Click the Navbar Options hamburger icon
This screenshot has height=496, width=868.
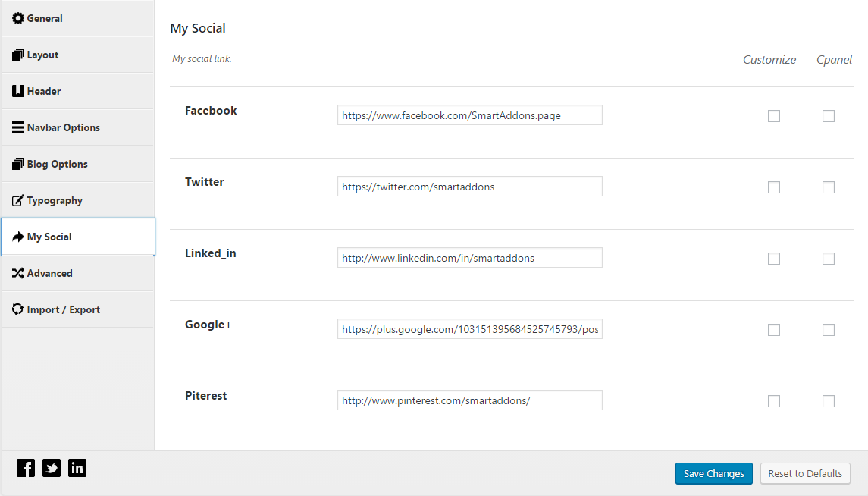pyautogui.click(x=18, y=127)
